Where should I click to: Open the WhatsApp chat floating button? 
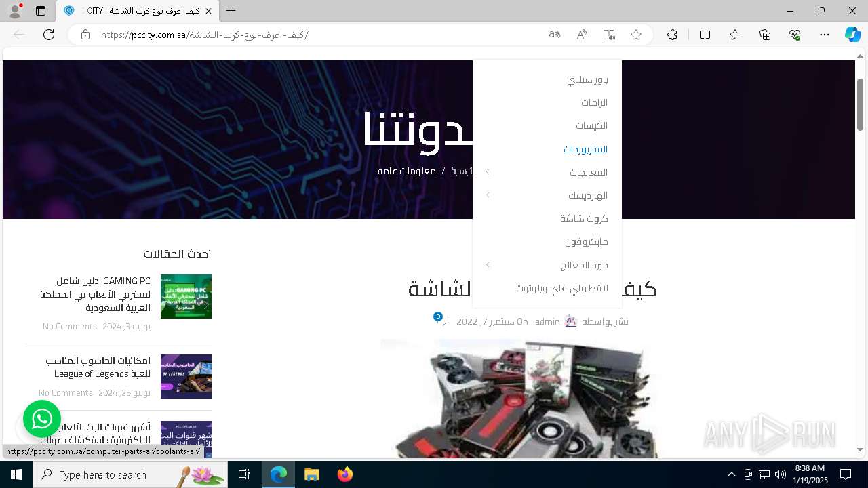click(42, 419)
